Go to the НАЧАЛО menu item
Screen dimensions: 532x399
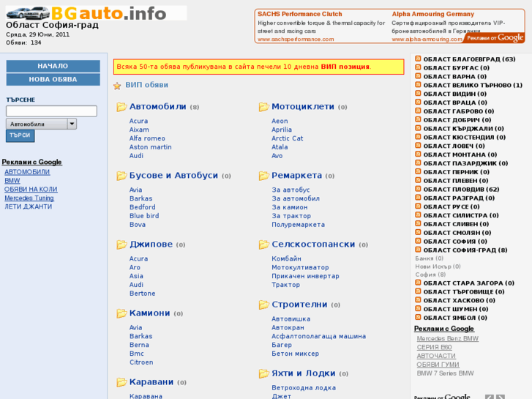(x=53, y=66)
